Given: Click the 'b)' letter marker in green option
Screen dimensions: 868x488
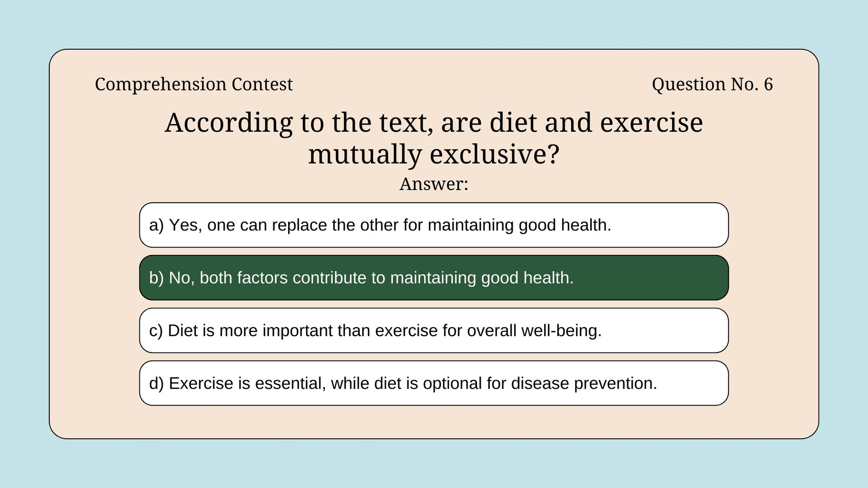Looking at the screenshot, I should click(156, 278).
